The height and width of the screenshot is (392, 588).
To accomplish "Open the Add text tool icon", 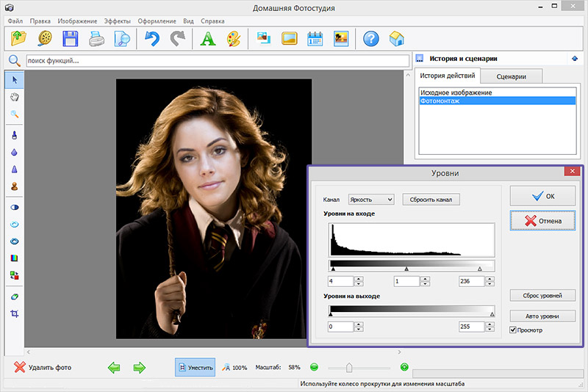I will click(208, 39).
